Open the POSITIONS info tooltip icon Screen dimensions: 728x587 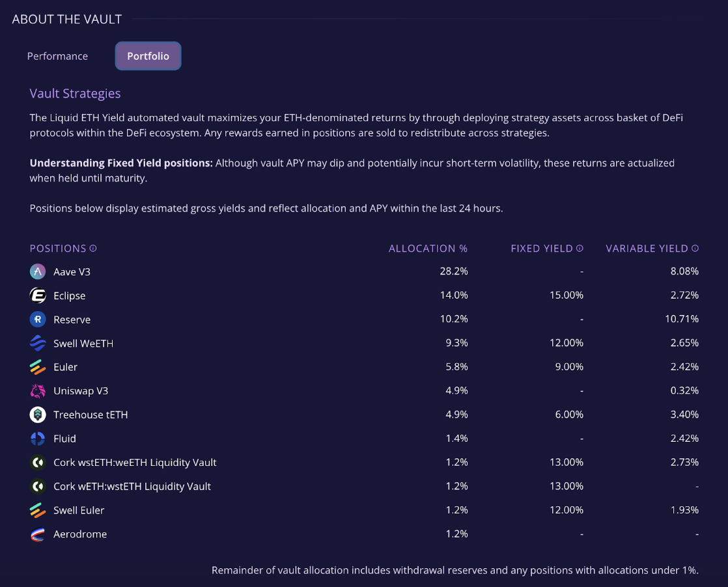coord(93,248)
